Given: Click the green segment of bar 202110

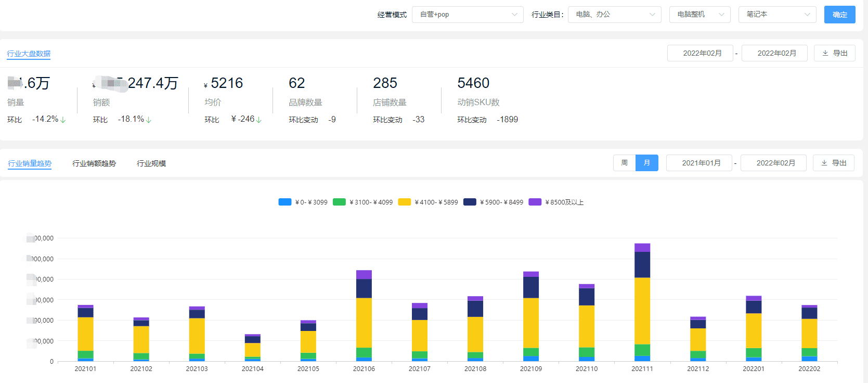Looking at the screenshot, I should (x=587, y=352).
